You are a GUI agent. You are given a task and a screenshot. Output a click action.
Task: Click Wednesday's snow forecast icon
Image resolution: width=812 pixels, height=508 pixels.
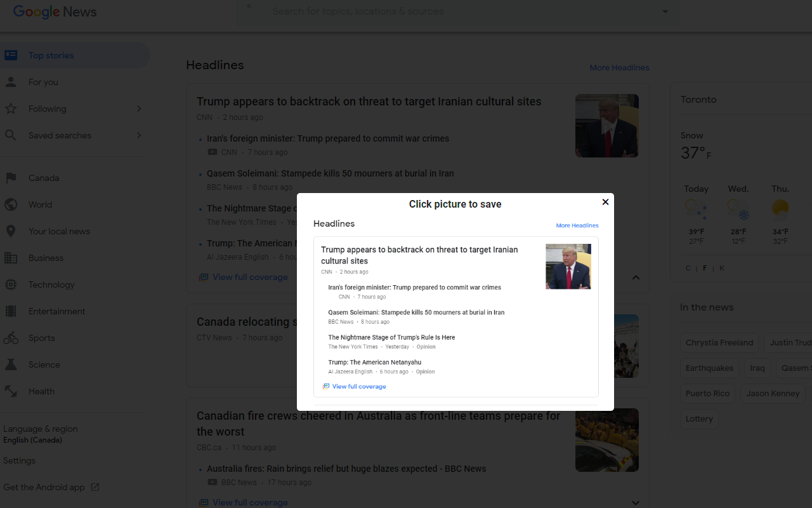pyautogui.click(x=738, y=210)
